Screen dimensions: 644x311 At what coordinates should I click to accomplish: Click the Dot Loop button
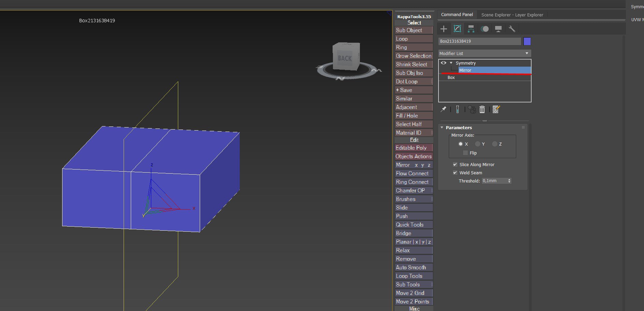(414, 81)
